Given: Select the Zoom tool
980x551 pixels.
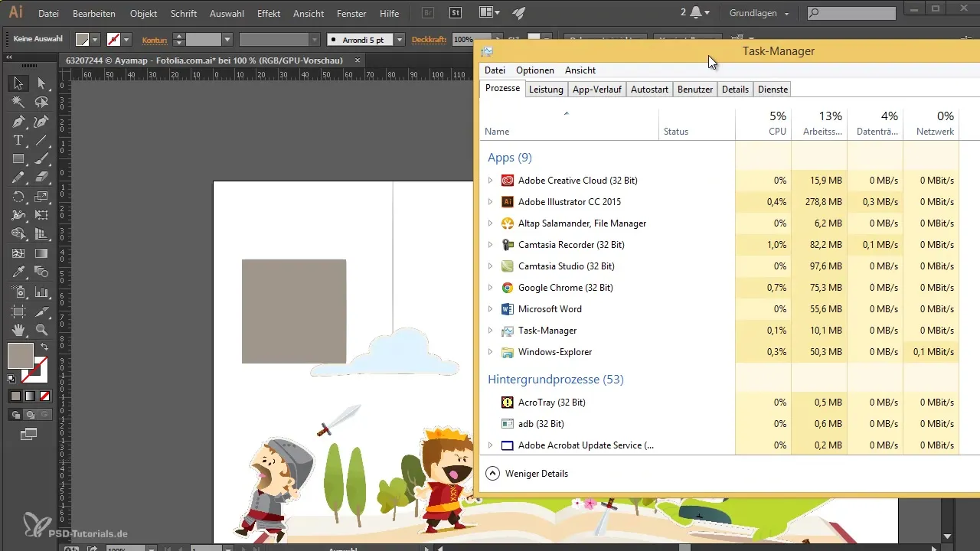Looking at the screenshot, I should point(41,330).
